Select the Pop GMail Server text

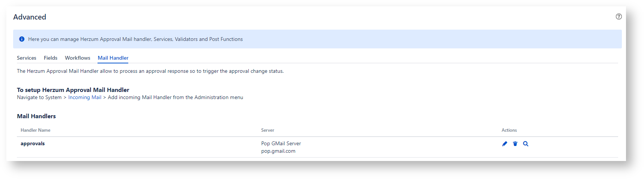(281, 143)
